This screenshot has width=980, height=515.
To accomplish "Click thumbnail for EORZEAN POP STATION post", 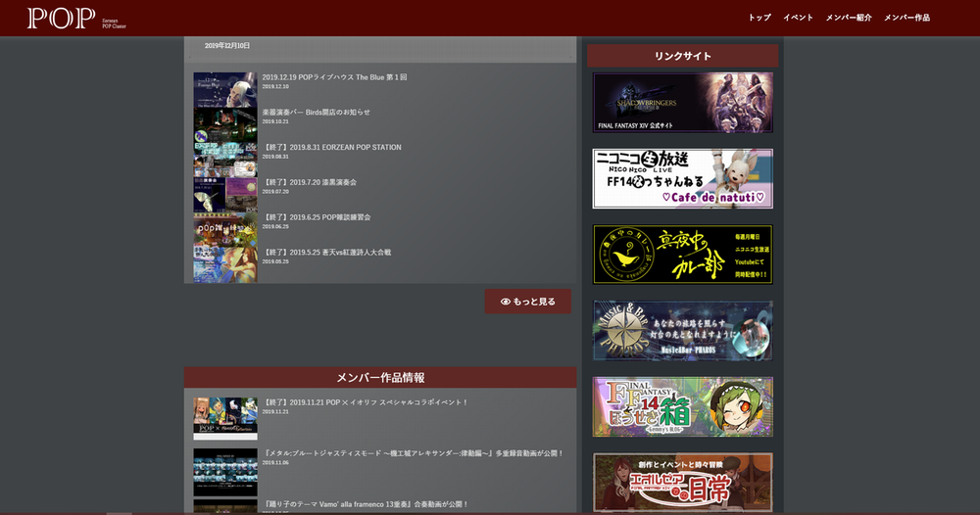I will pos(225,160).
